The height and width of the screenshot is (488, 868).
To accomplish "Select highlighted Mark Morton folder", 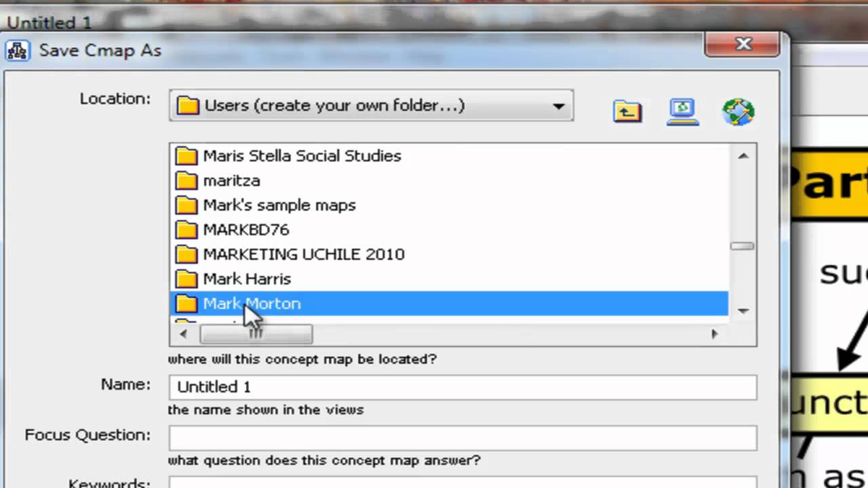I will click(449, 304).
